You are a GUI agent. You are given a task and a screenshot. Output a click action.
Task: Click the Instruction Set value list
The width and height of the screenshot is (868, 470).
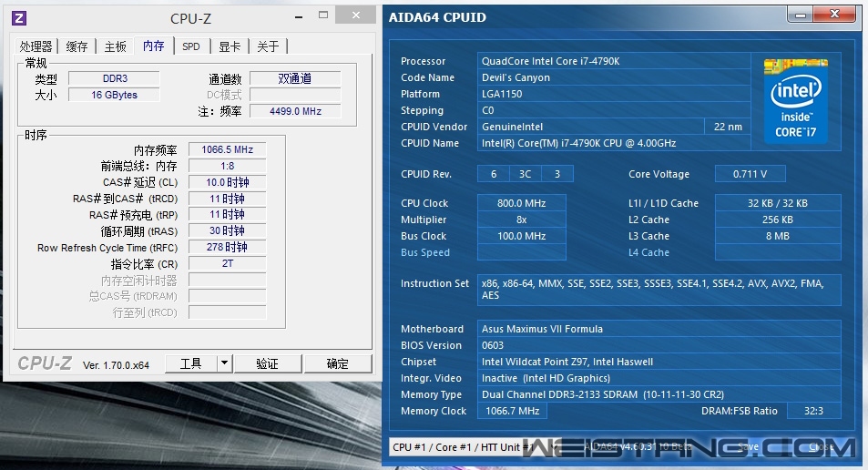click(x=659, y=290)
